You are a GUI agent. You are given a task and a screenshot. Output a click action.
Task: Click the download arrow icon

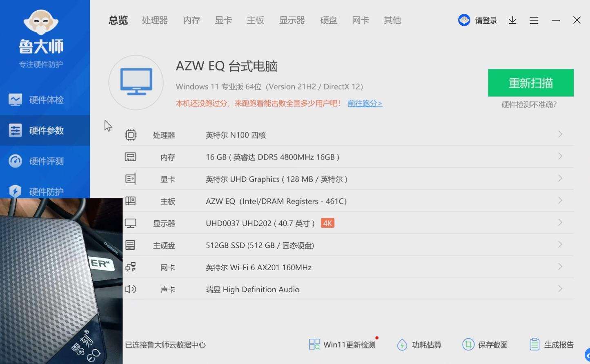512,20
